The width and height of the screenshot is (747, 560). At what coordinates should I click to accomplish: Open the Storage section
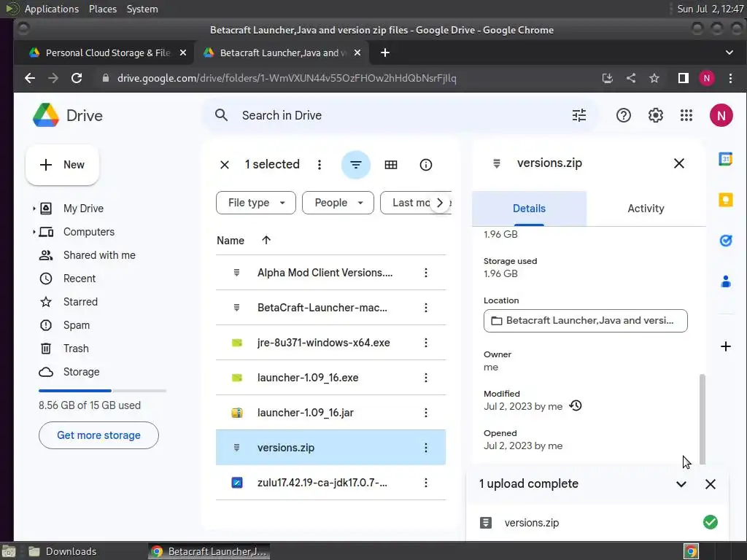(82, 372)
